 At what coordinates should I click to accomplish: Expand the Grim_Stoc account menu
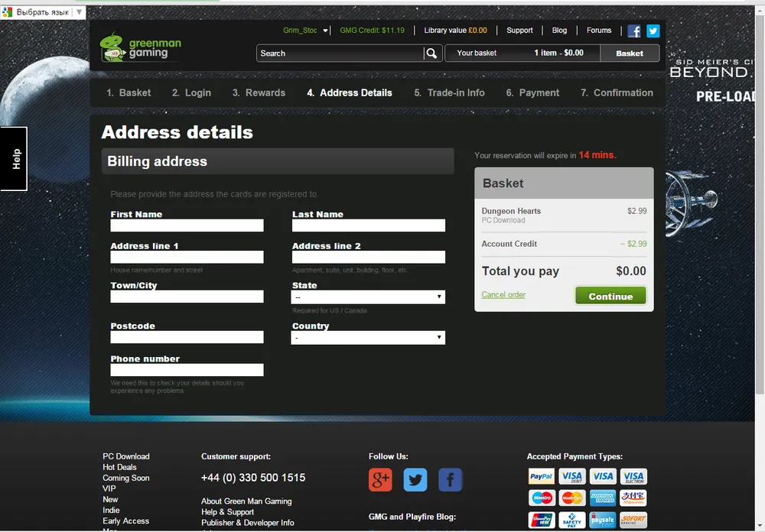[306, 31]
